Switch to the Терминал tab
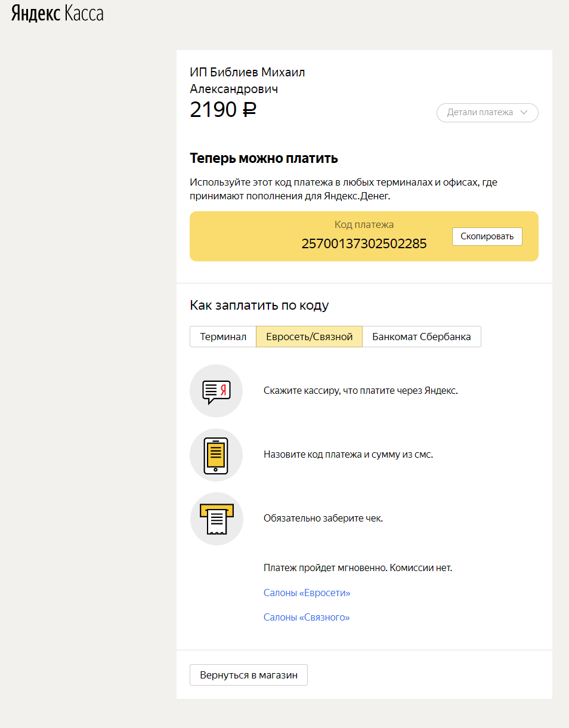The height and width of the screenshot is (728, 569). pyautogui.click(x=223, y=337)
